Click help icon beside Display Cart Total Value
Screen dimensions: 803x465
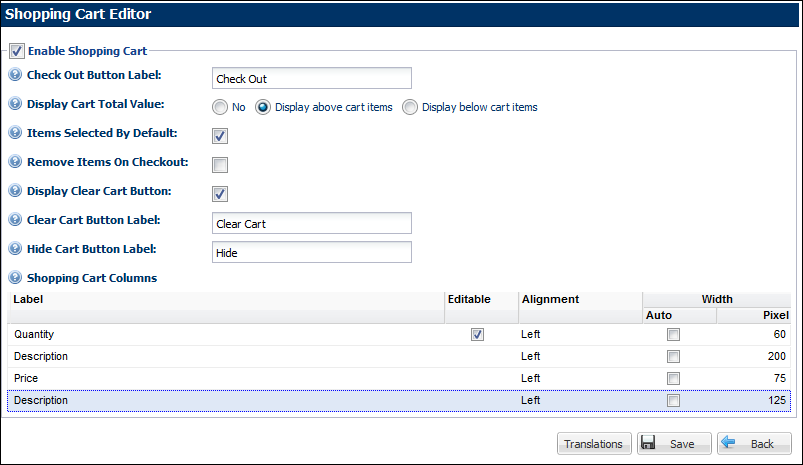click(15, 104)
